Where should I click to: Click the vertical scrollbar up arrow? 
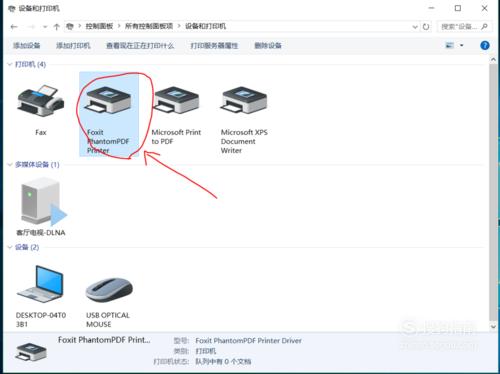point(493,59)
